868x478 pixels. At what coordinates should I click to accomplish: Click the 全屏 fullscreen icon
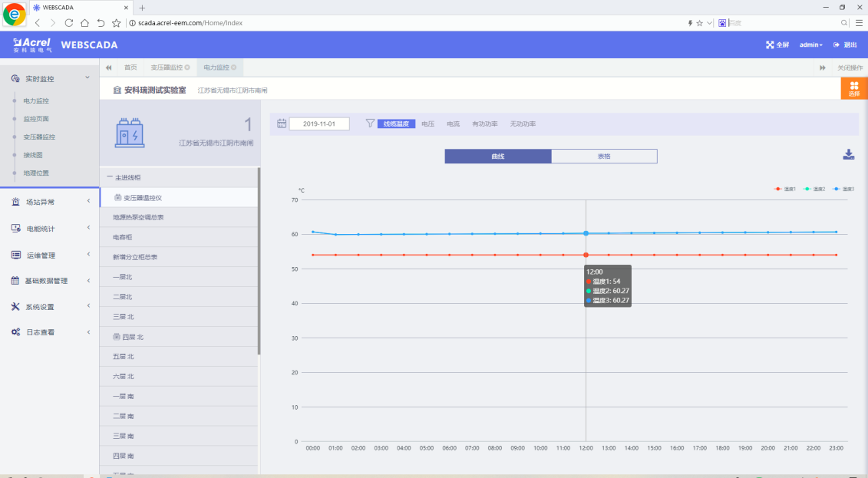coord(770,45)
